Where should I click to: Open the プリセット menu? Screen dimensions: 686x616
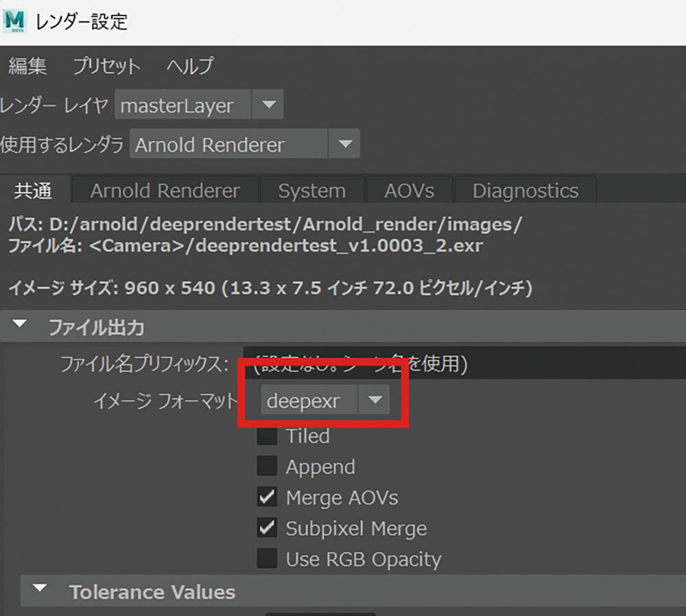pyautogui.click(x=106, y=67)
